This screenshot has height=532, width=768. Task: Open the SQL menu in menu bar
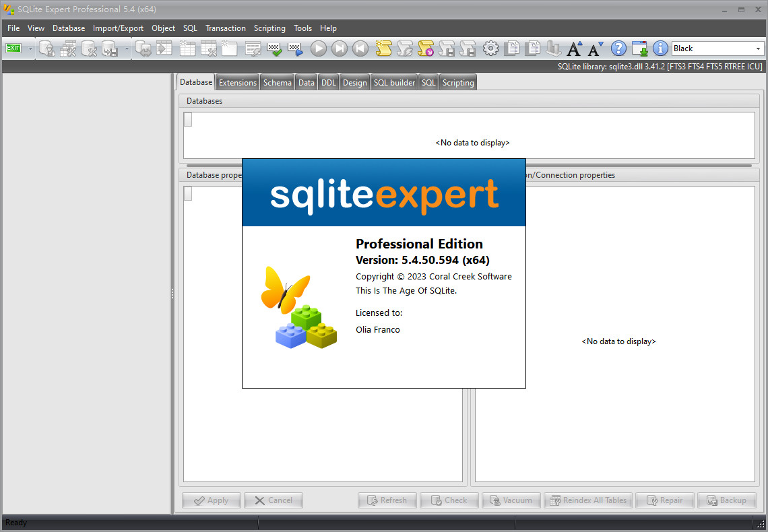click(190, 28)
